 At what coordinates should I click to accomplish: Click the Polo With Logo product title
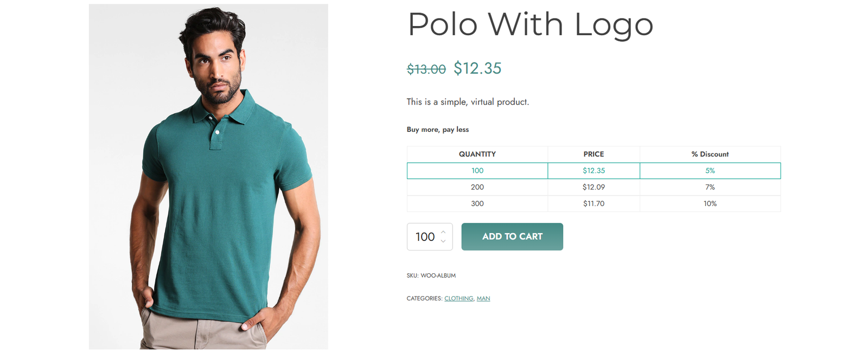[530, 24]
